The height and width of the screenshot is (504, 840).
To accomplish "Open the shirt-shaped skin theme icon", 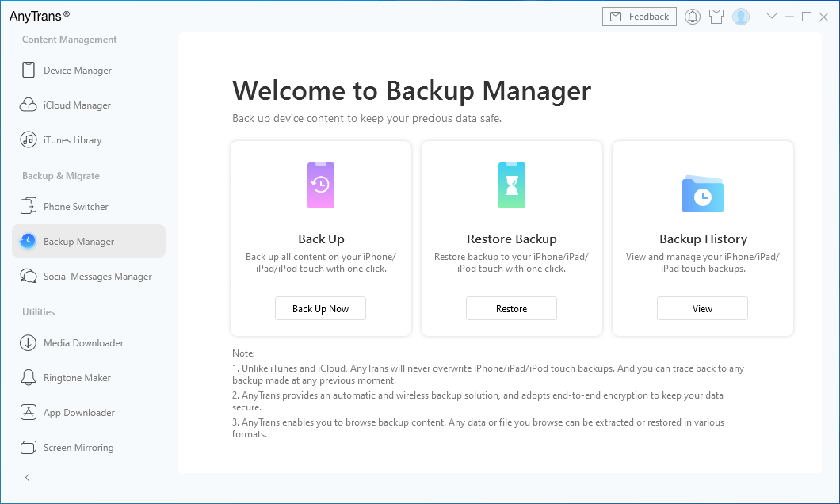I will click(x=716, y=17).
